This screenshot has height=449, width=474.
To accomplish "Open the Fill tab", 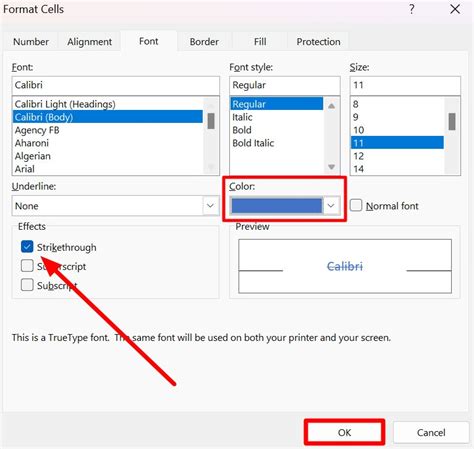I will pyautogui.click(x=260, y=42).
